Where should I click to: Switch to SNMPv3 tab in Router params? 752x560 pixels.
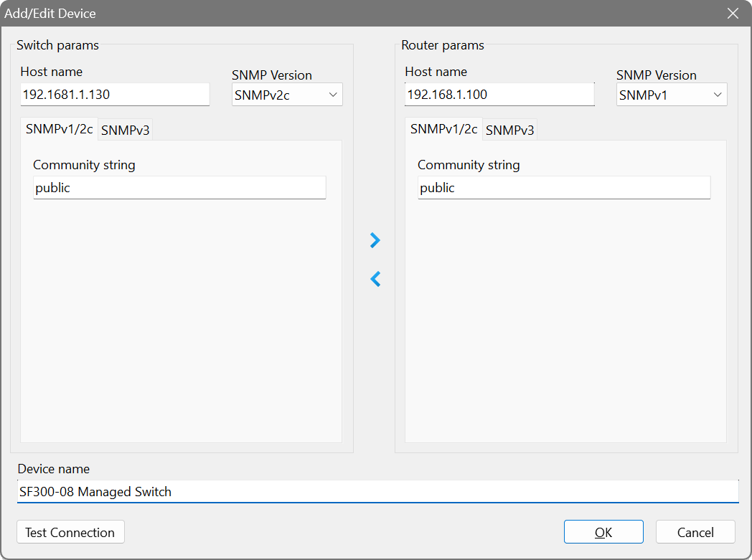(x=509, y=130)
